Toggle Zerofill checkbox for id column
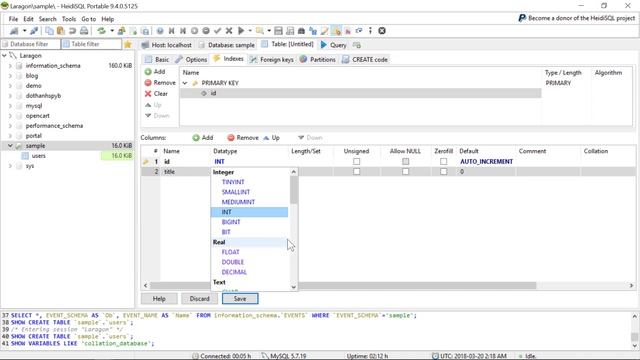 [x=443, y=162]
